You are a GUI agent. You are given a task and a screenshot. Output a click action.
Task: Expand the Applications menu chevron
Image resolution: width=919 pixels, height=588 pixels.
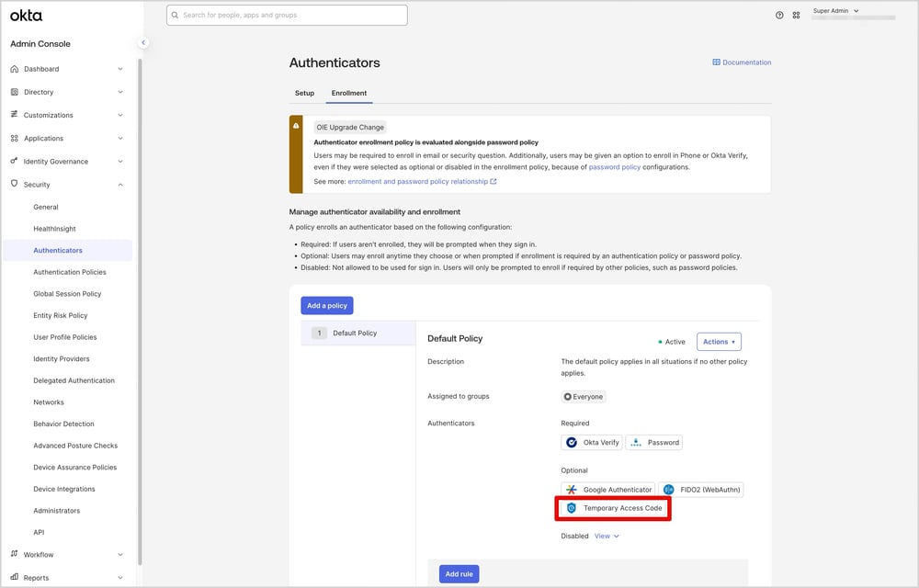coord(120,138)
